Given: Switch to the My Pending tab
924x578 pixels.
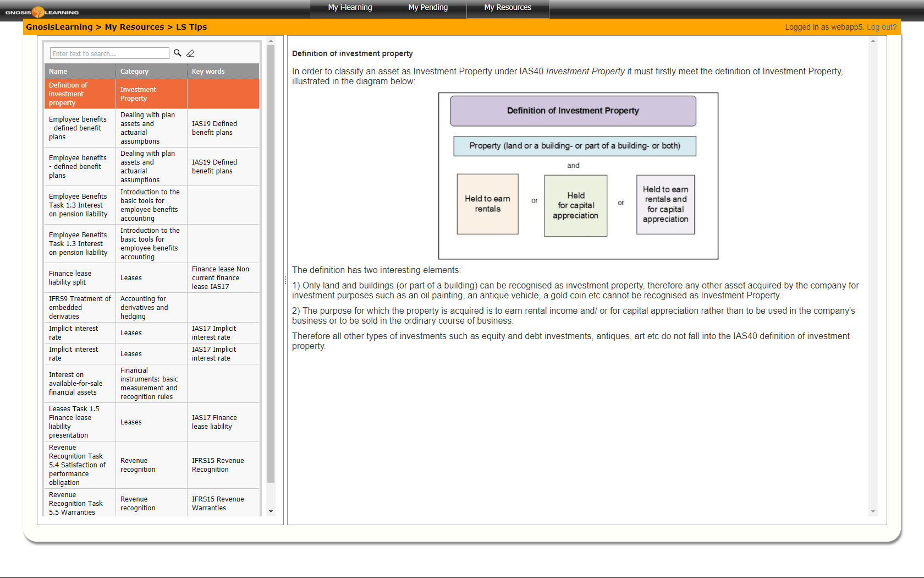Looking at the screenshot, I should pos(428,8).
